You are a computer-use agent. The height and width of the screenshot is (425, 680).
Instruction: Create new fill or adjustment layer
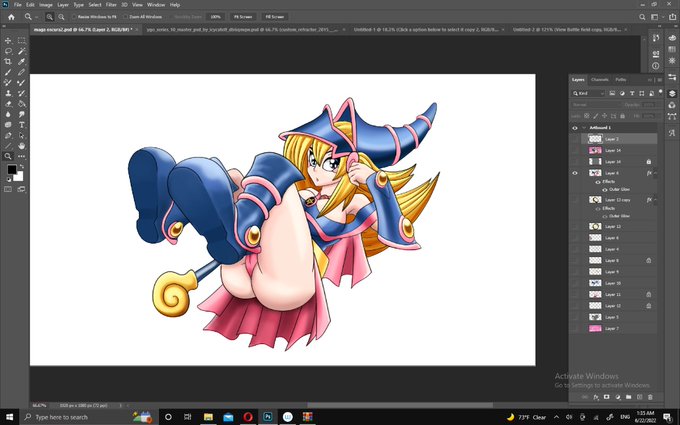click(x=618, y=397)
